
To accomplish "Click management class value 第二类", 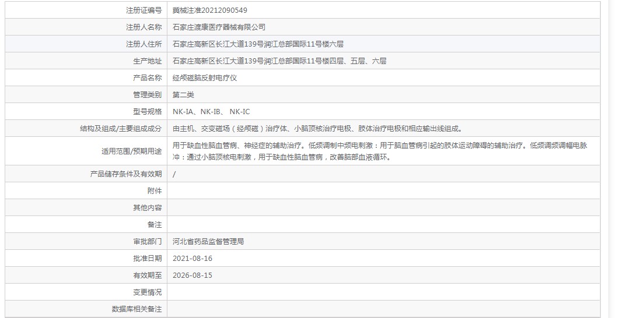I will [x=183, y=95].
